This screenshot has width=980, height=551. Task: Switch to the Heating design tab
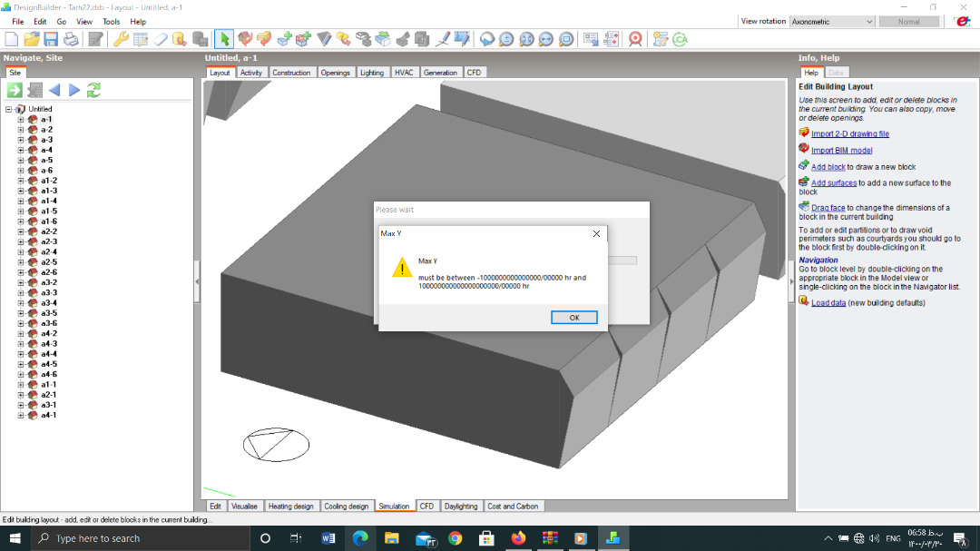tap(290, 506)
